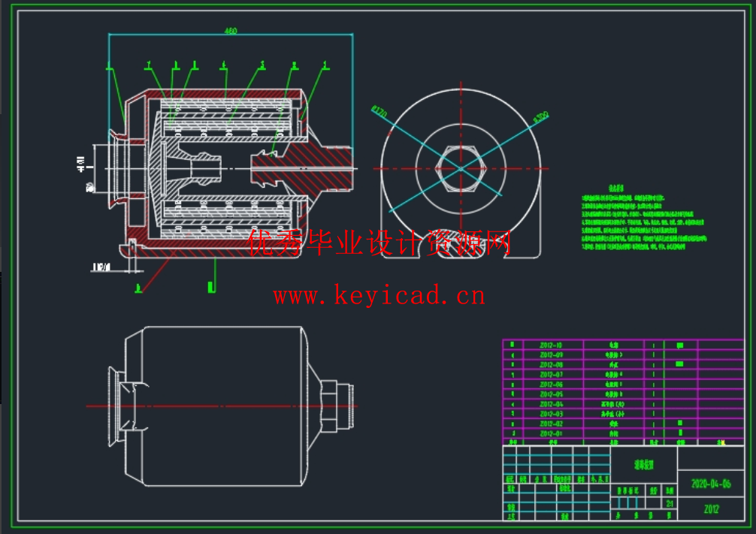This screenshot has width=756, height=534.
Task: Select the Ø170 diameter dimension label
Action: 379,113
